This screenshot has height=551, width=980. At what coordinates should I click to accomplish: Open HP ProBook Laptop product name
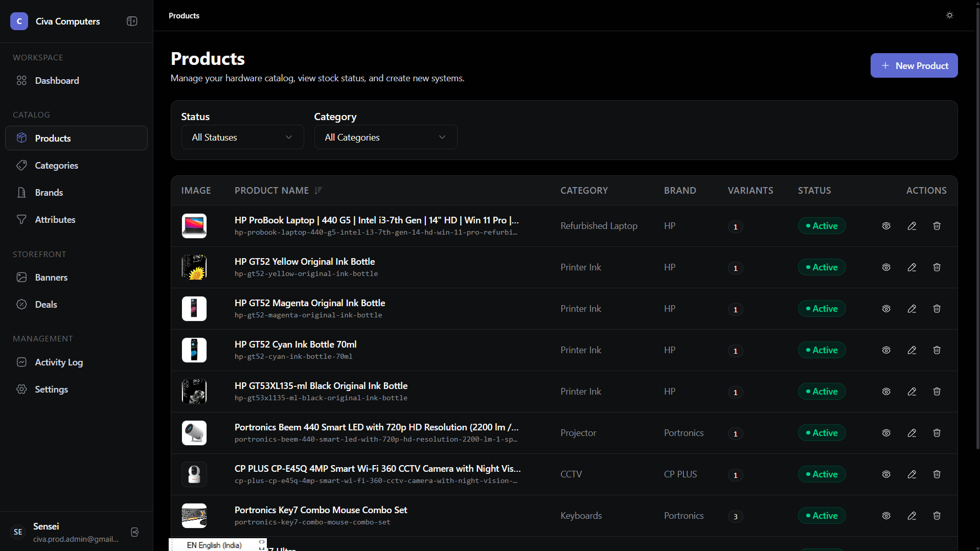[x=376, y=220]
